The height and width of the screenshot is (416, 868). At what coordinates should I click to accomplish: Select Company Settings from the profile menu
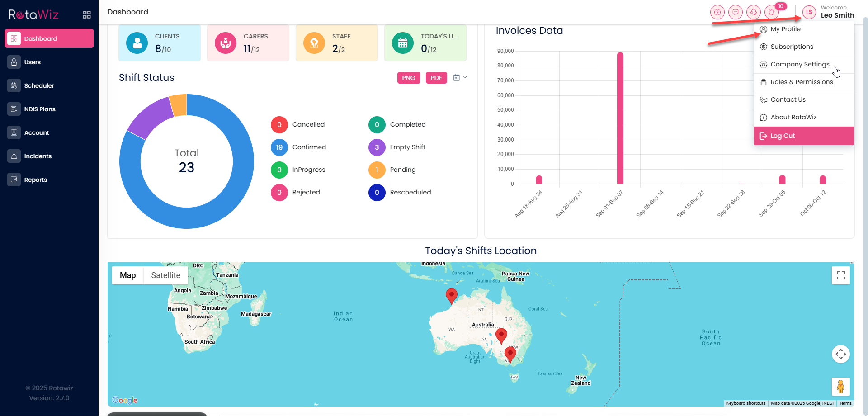coord(800,64)
